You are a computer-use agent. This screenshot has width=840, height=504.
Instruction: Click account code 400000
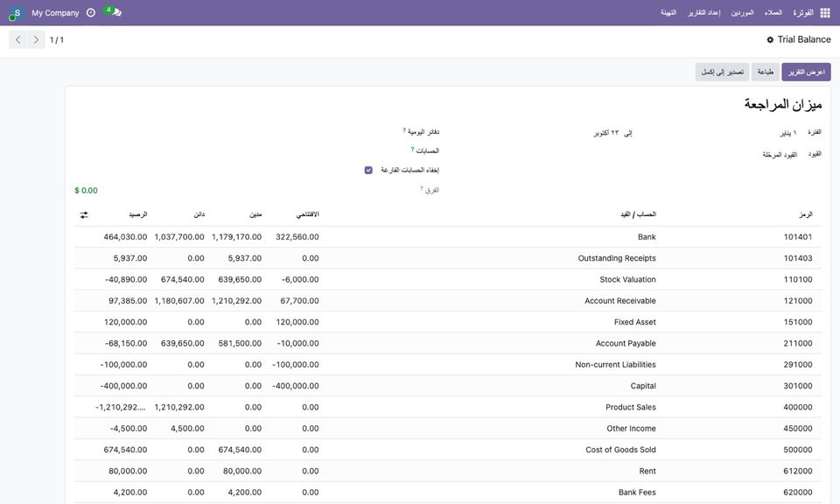798,407
